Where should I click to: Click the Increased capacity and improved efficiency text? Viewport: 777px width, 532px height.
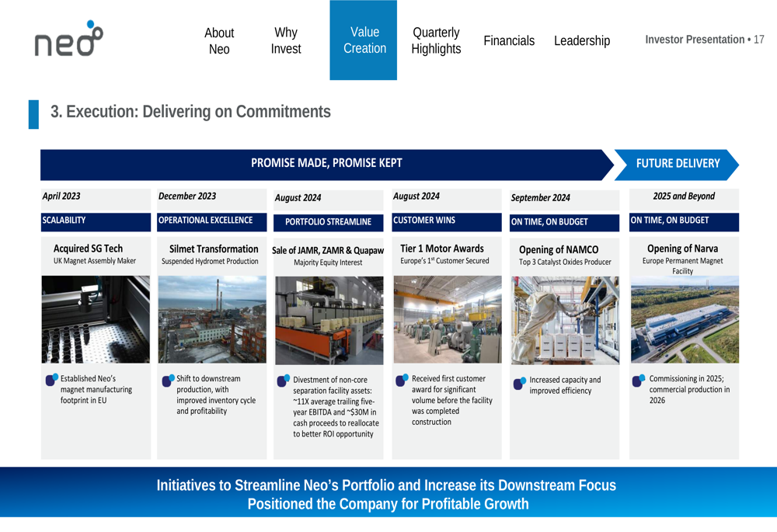[565, 386]
